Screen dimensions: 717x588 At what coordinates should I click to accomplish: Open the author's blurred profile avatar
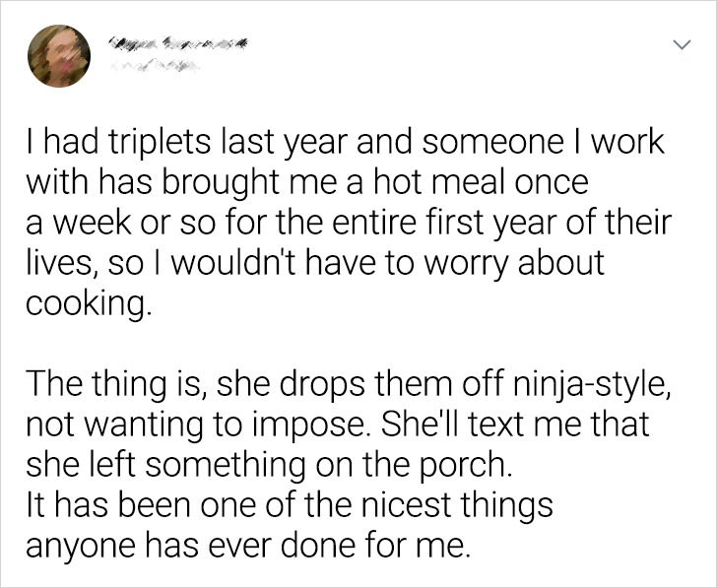(x=59, y=56)
